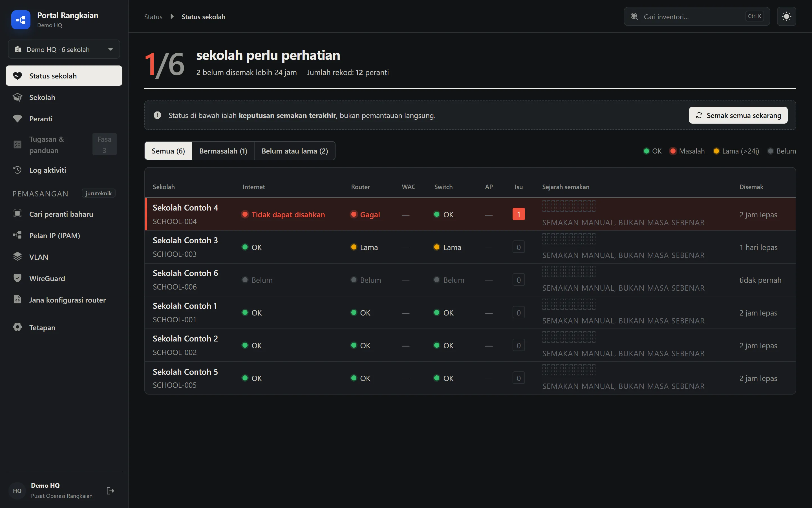Image resolution: width=812 pixels, height=508 pixels.
Task: Click the 1 hari lepas checked cell
Action: point(758,247)
